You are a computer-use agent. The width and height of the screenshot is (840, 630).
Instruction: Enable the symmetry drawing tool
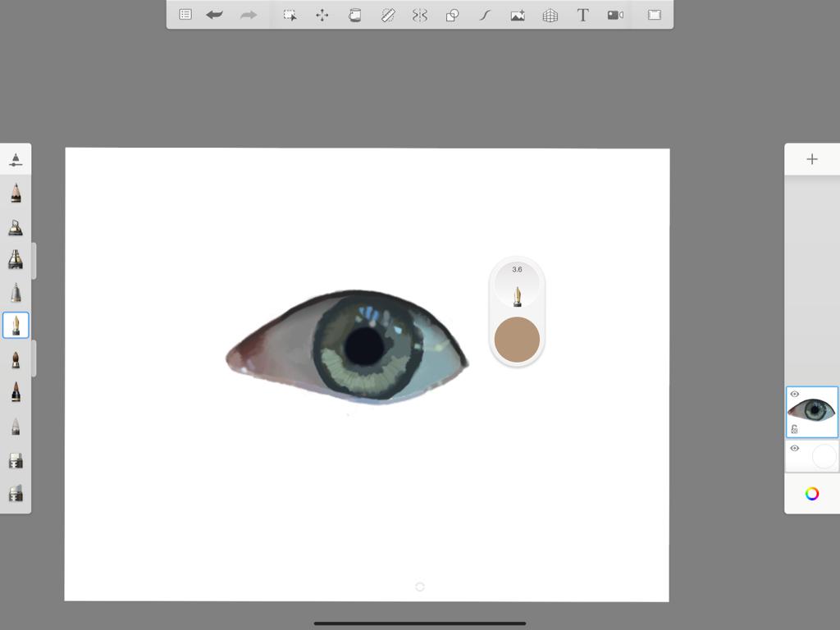(x=420, y=15)
